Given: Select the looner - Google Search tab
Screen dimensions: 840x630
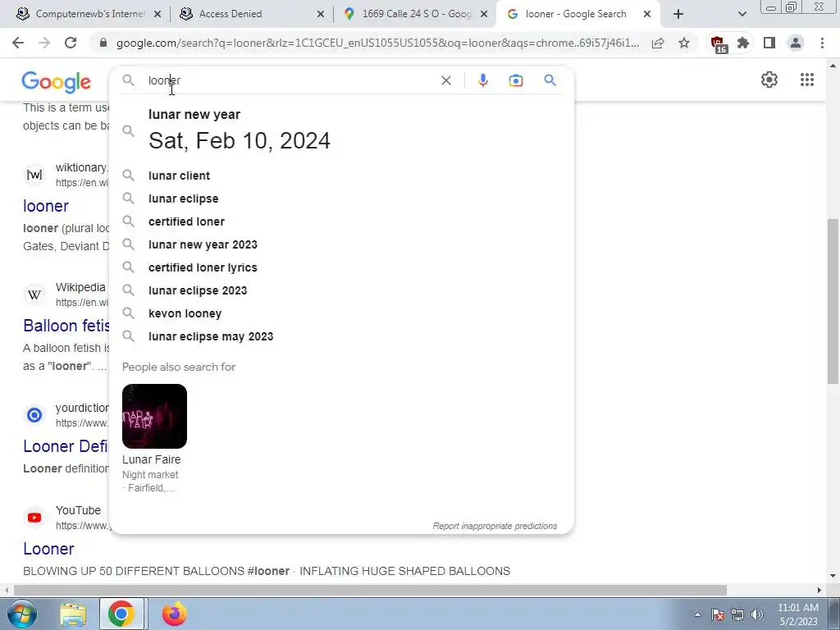Looking at the screenshot, I should tap(577, 14).
